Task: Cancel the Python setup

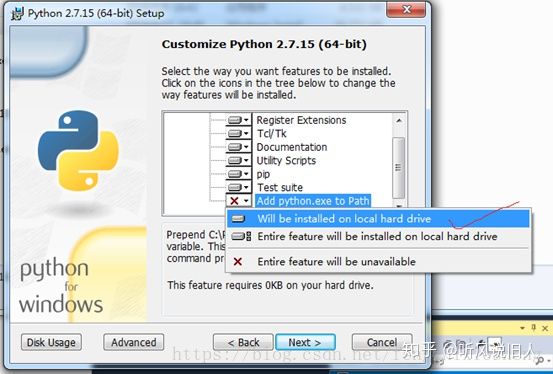Action: coord(382,342)
